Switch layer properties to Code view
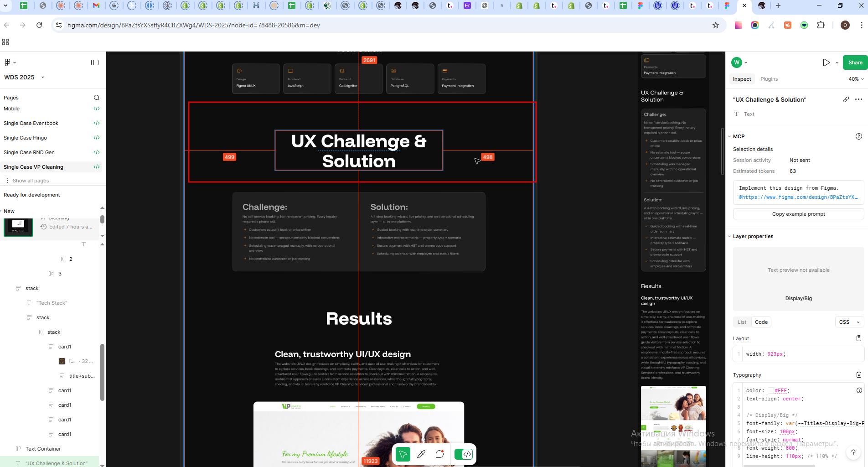Screen dimensions: 868x467 [761, 322]
